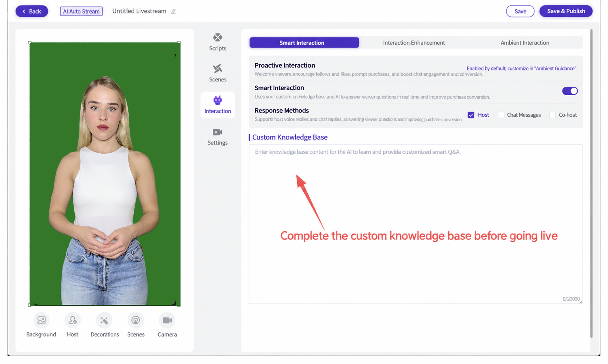This screenshot has width=608, height=364.
Task: Edit the livestream title with pencil icon
Action: click(174, 12)
